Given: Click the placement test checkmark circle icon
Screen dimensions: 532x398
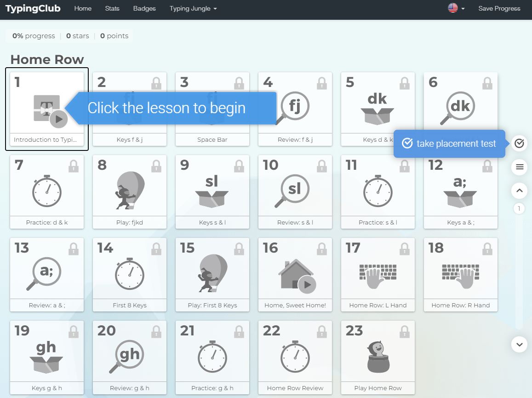Looking at the screenshot, I should 519,143.
